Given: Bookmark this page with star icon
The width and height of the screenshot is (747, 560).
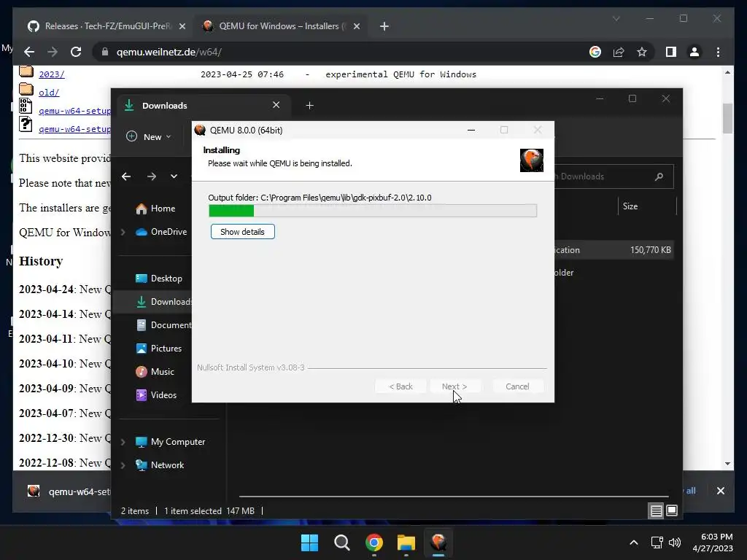Looking at the screenshot, I should tap(642, 52).
